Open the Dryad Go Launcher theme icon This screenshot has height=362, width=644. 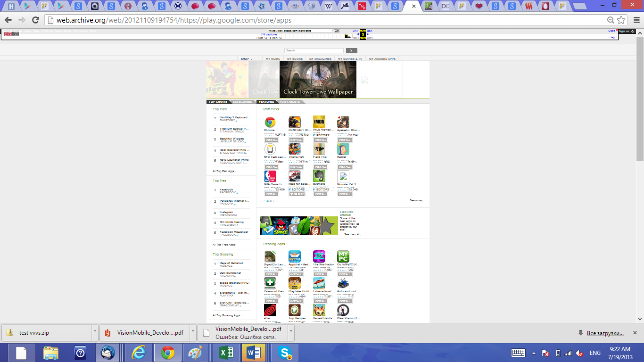click(270, 256)
